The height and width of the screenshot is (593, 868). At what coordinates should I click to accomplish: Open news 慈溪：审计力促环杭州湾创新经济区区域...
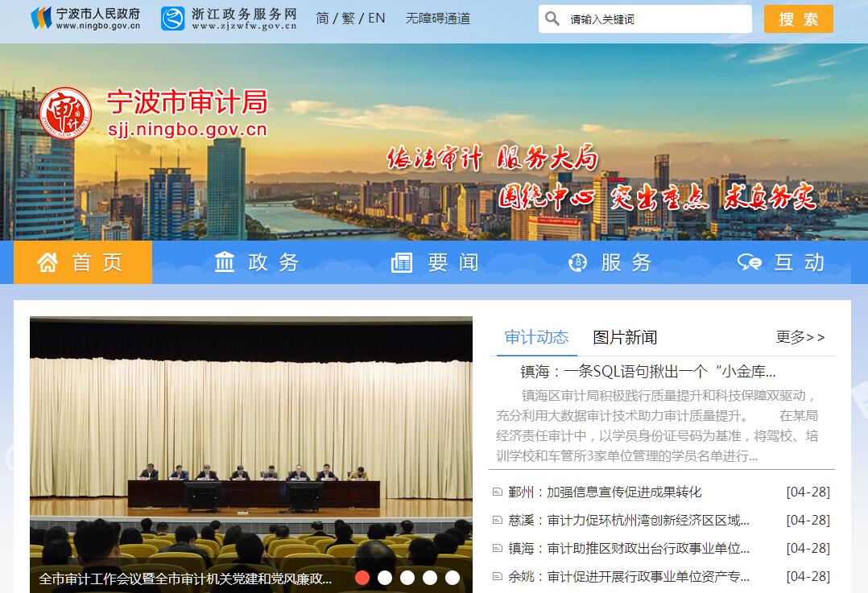(629, 520)
